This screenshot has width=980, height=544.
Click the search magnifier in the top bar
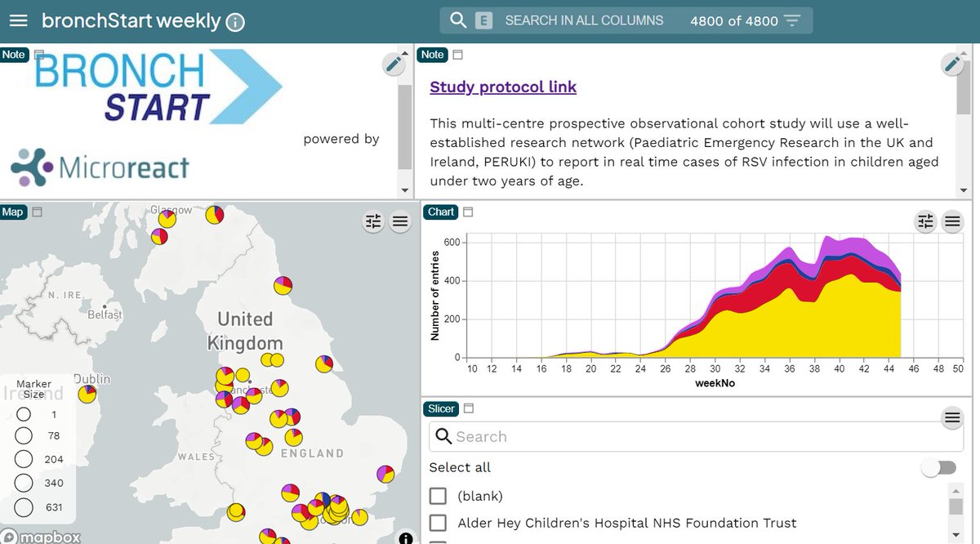458,20
